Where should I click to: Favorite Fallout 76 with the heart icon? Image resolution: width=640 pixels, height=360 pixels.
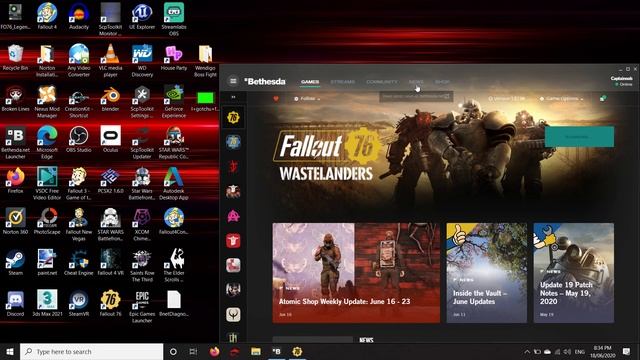pos(276,98)
